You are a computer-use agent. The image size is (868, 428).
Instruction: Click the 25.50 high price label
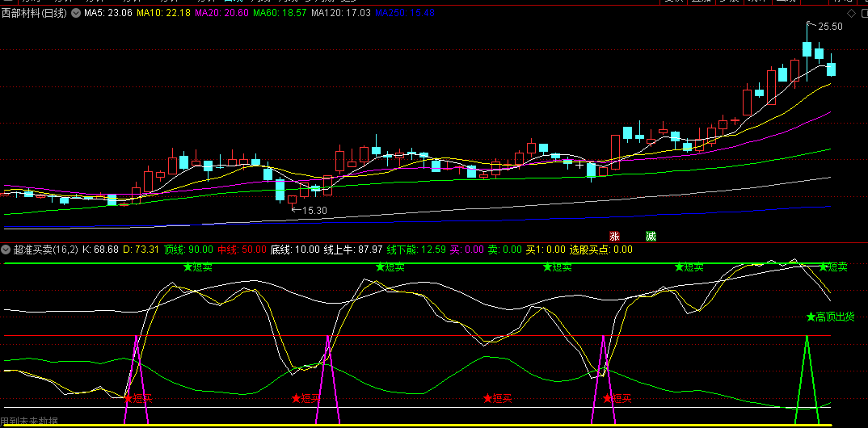coord(830,27)
